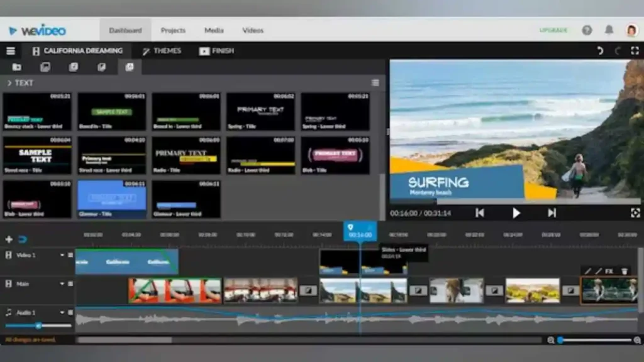
Task: Switch text library to list view
Action: coord(375,83)
